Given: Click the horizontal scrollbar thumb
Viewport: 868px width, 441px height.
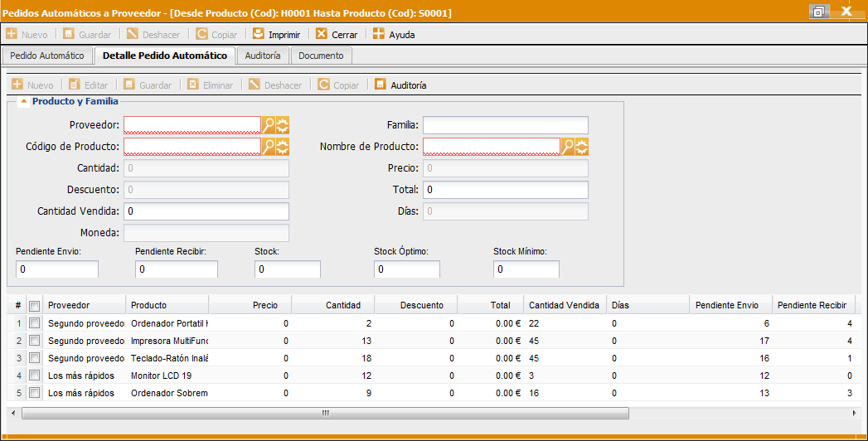Looking at the screenshot, I should pyautogui.click(x=326, y=413).
